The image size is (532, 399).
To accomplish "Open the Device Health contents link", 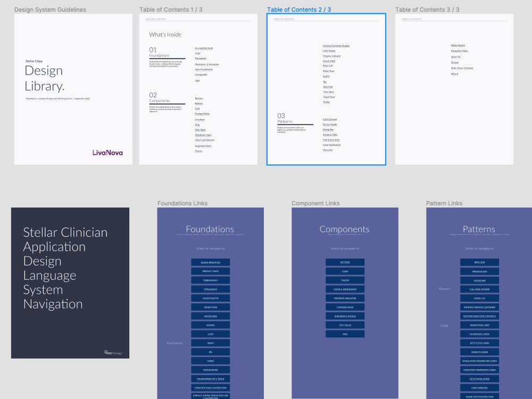I will 330,124.
